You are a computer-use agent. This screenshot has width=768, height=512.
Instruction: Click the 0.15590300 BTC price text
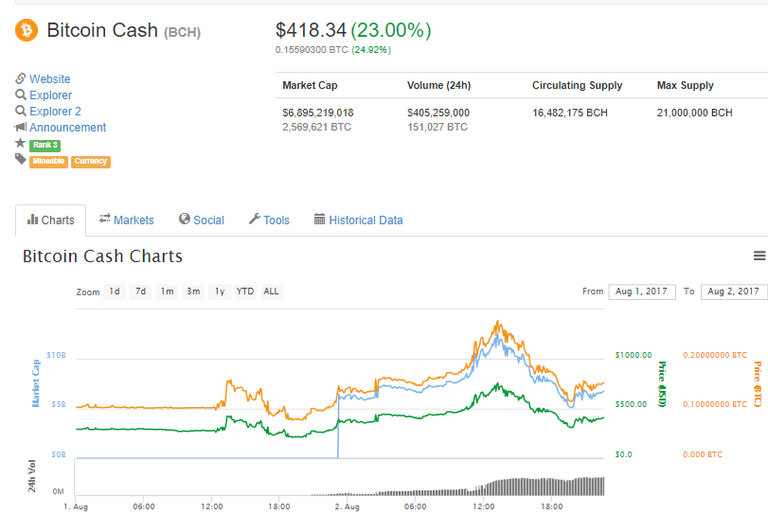pos(312,49)
